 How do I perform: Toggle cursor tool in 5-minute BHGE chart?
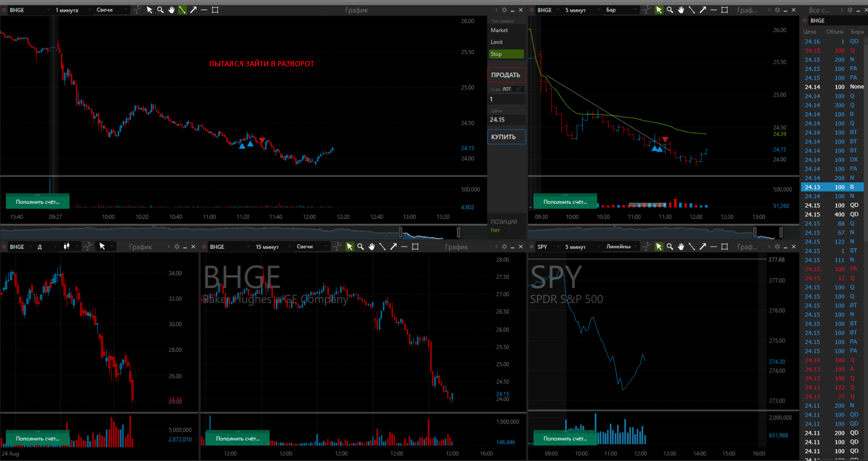[659, 10]
